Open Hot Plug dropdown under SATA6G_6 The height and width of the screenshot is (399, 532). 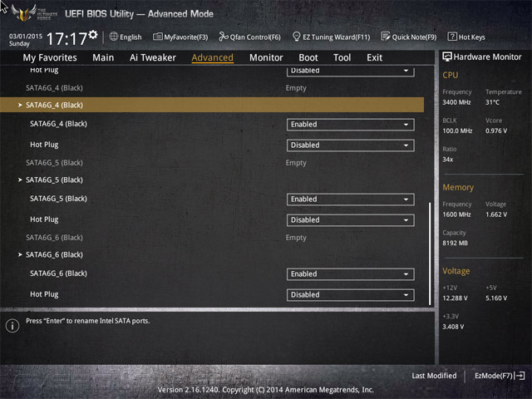coord(351,295)
